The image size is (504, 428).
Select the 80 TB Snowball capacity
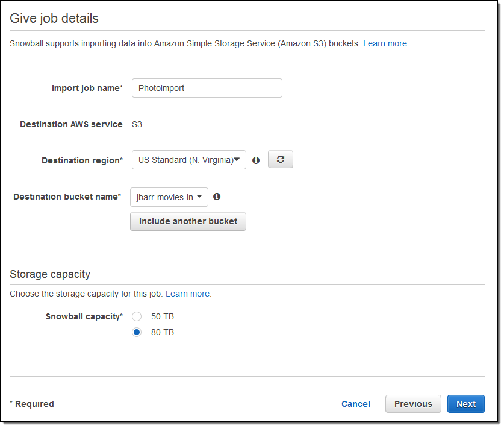point(137,332)
